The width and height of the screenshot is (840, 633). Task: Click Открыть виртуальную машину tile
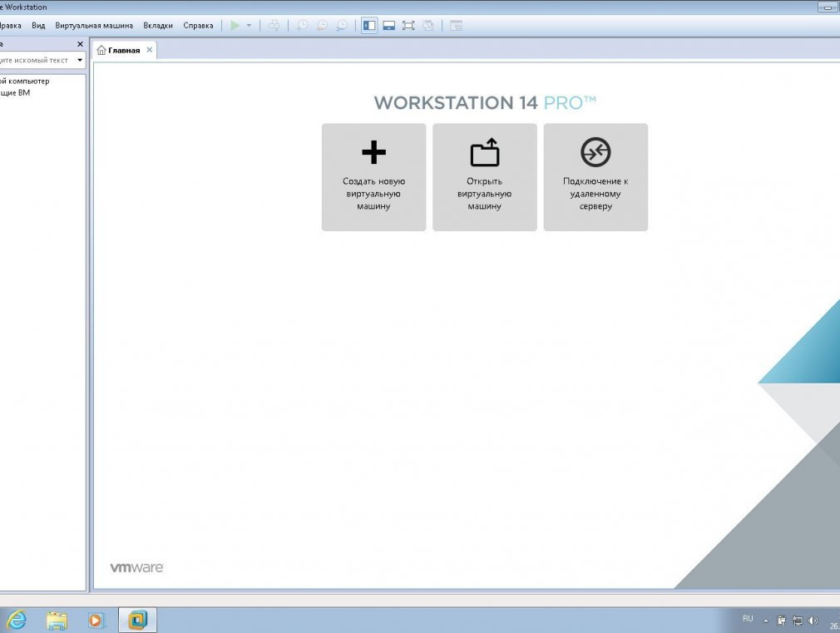(485, 177)
